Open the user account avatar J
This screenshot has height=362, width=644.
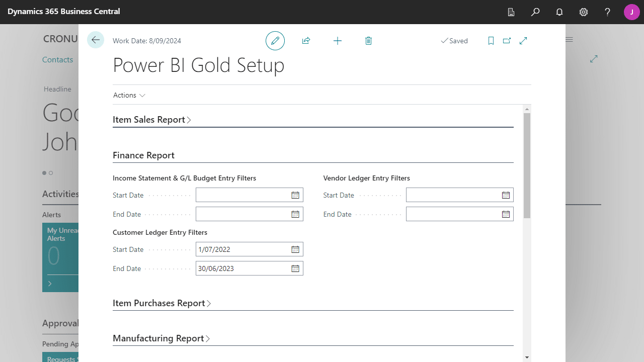tap(632, 12)
